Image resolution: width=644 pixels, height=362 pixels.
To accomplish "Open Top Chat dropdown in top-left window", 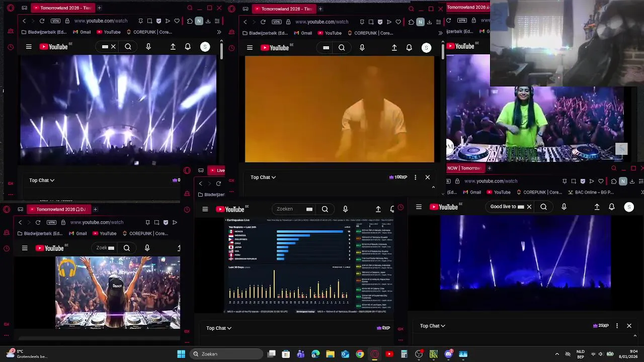I will pos(42,180).
